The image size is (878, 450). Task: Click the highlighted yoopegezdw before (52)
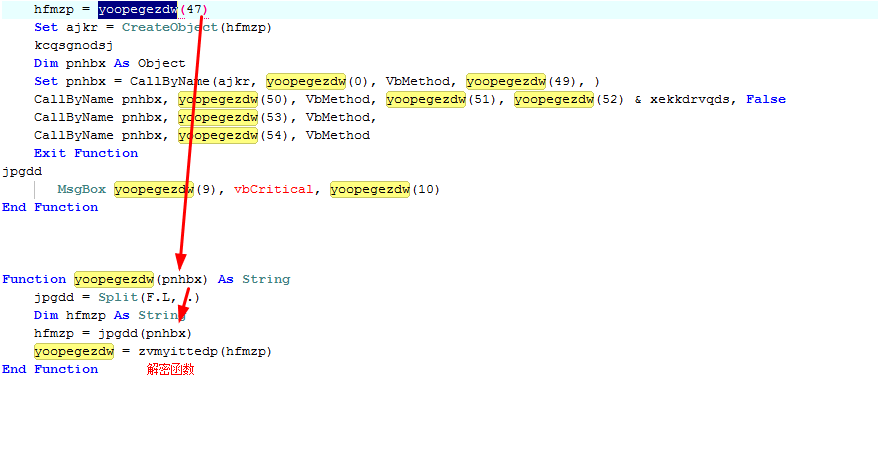[554, 100]
